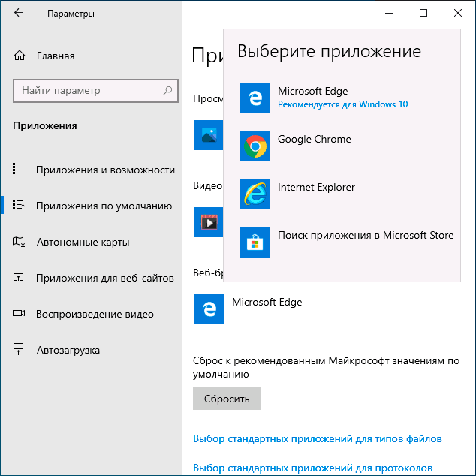Choose the Microsoft Edge icon in popup

pos(255,98)
